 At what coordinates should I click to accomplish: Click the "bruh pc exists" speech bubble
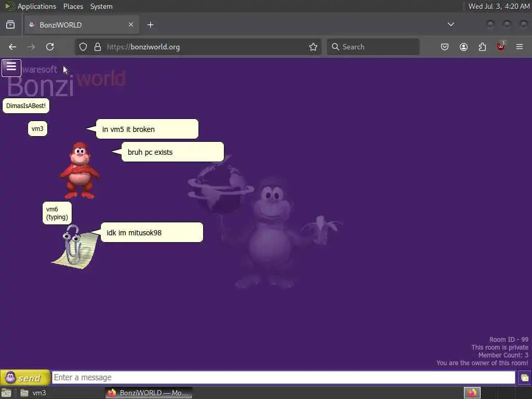172,152
